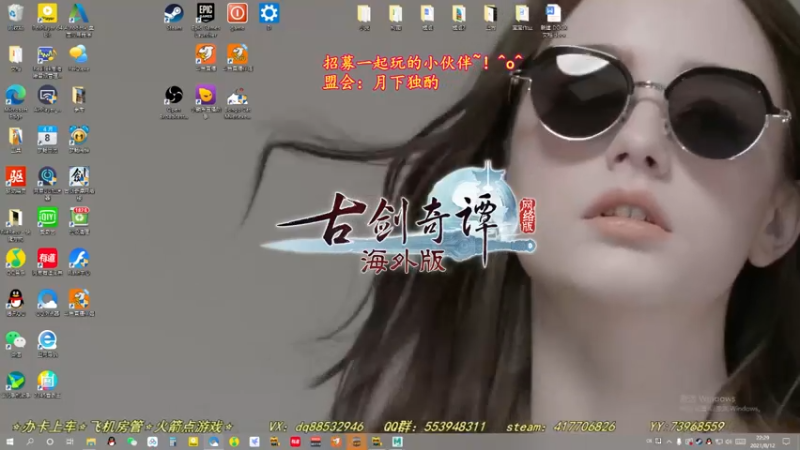
Task: Open the green recycle cleaner with badge
Action: [79, 218]
